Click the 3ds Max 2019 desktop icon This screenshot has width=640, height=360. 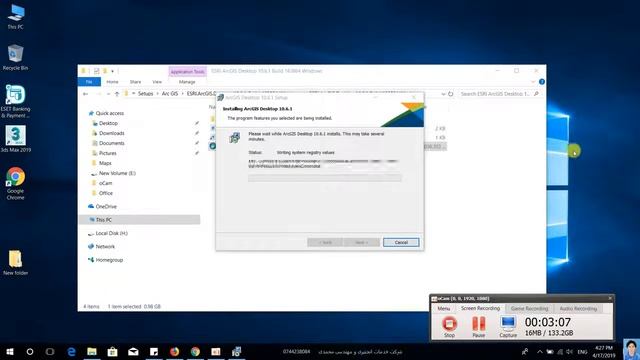click(16, 139)
